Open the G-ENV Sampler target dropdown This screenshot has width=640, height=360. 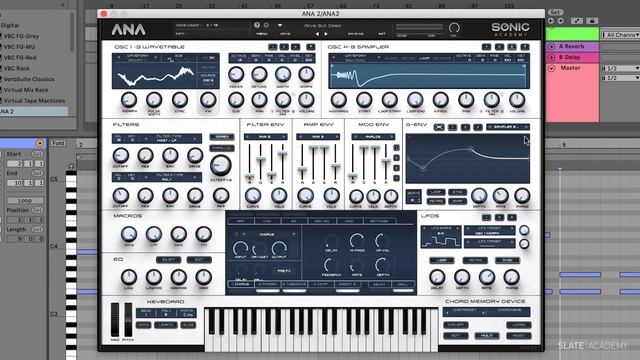[x=508, y=127]
